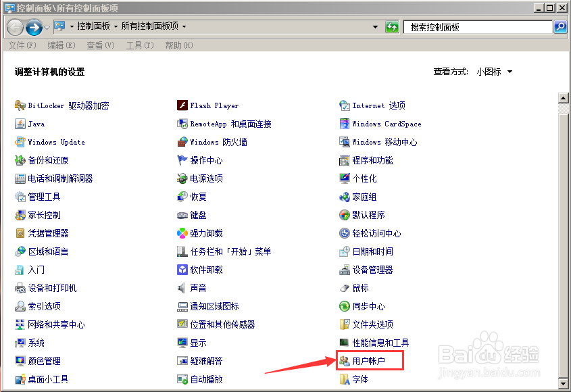
Task: Click 程序和功能 icon
Action: [344, 160]
